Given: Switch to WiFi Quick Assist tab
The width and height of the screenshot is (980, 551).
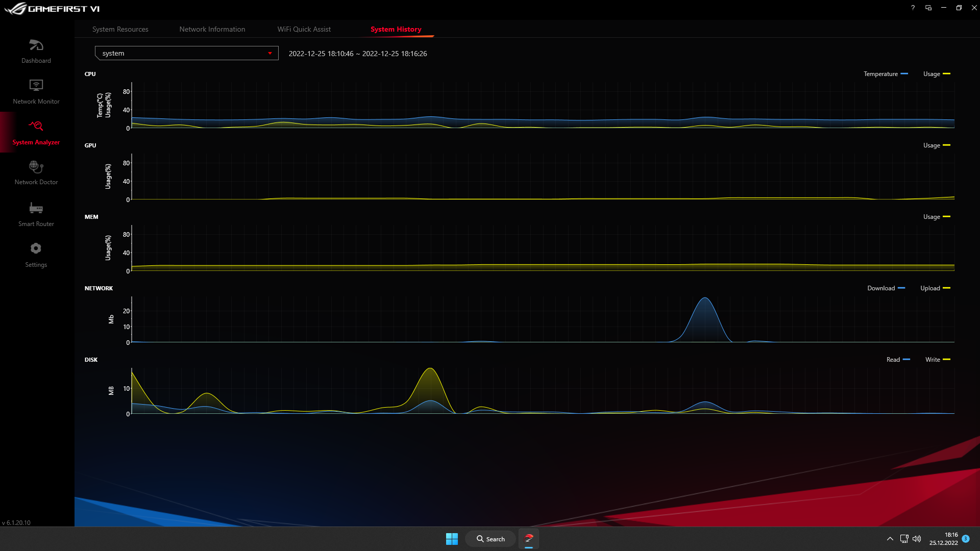Looking at the screenshot, I should pos(304,29).
